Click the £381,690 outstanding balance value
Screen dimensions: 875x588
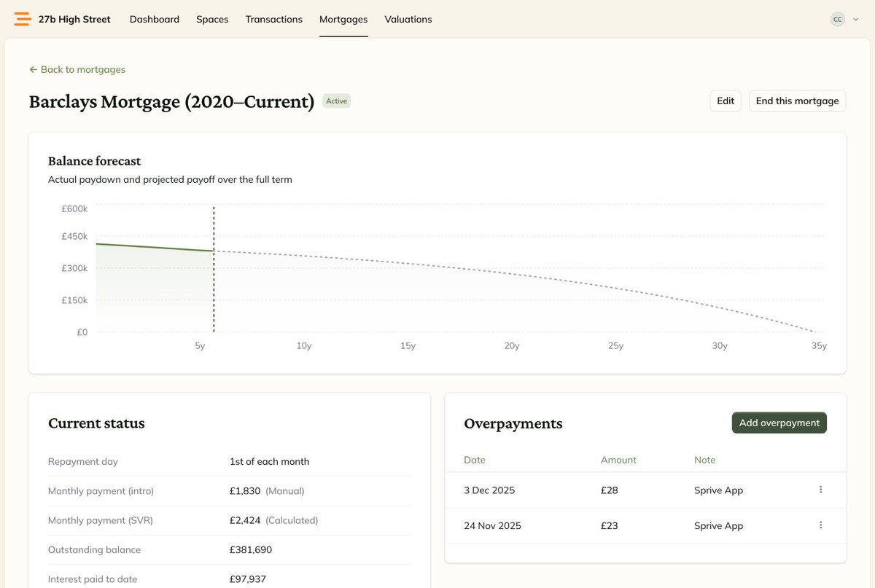pos(251,549)
